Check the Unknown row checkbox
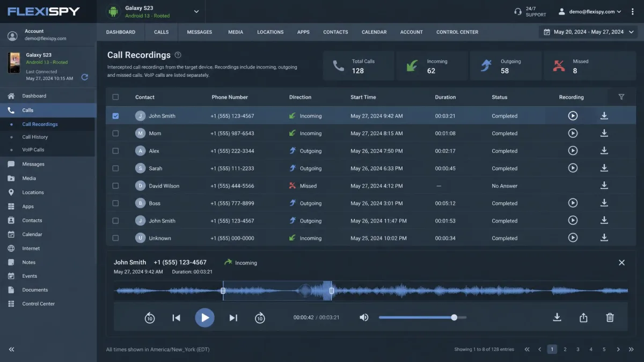Screen dimensions: 644x362 (115, 238)
